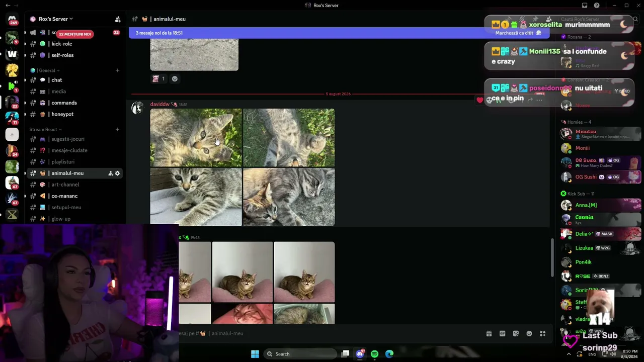Open Microsoft Edge from the taskbar
This screenshot has width=644, height=362.
[389, 354]
